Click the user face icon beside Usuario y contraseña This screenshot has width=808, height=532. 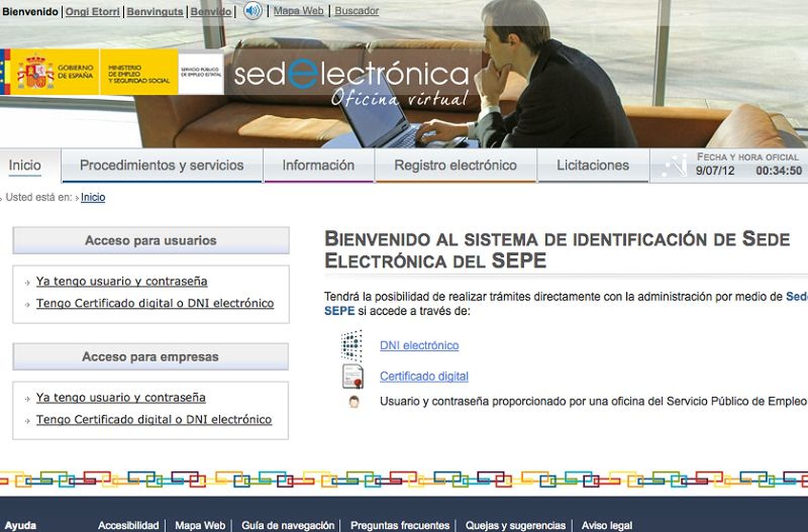tap(353, 402)
